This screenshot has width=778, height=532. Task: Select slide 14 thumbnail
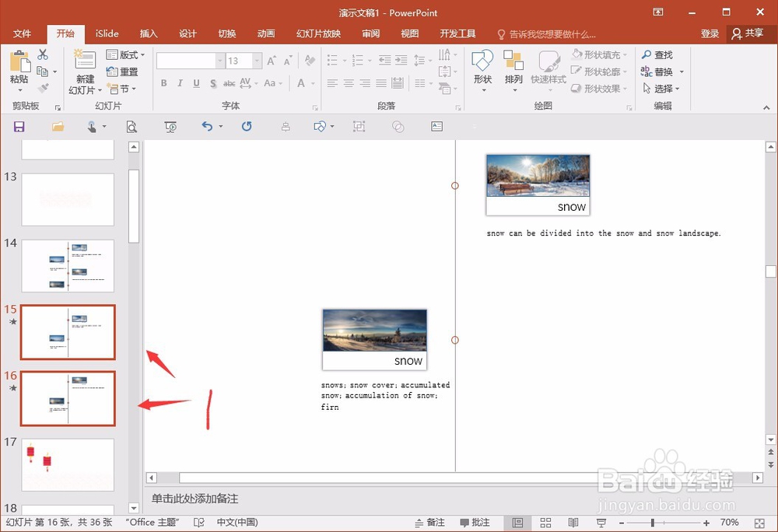click(68, 266)
